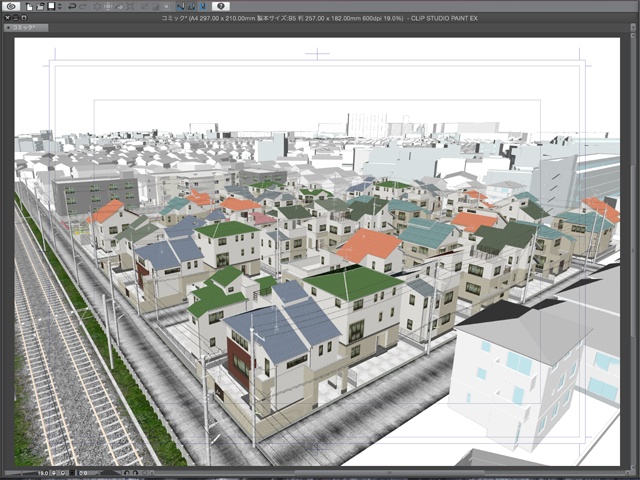Save the document with Save icon
This screenshot has width=640, height=480.
tap(51, 6)
